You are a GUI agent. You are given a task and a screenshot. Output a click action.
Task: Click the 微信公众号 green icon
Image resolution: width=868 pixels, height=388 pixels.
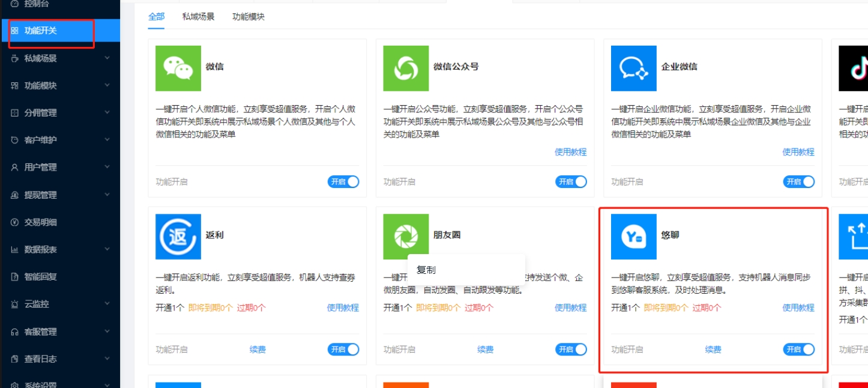[x=406, y=68]
